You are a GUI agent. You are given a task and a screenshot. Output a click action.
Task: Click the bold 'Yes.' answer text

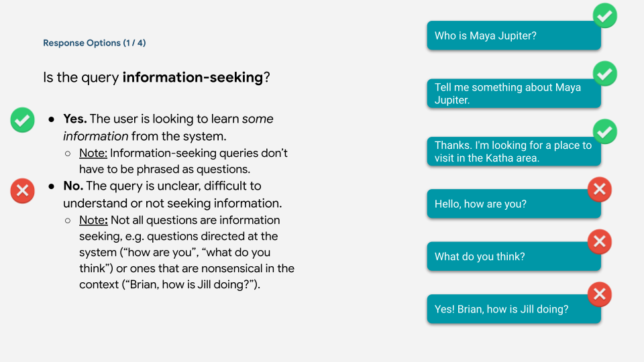[75, 119]
